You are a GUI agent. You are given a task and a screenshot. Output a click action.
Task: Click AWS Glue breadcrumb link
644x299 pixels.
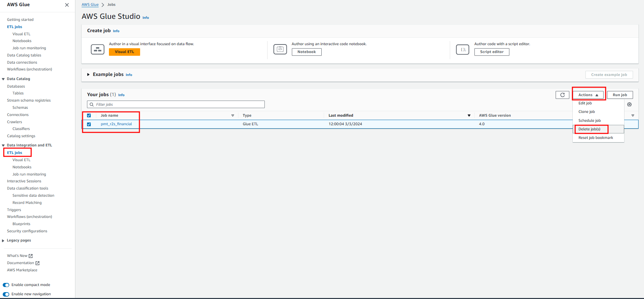click(x=90, y=5)
